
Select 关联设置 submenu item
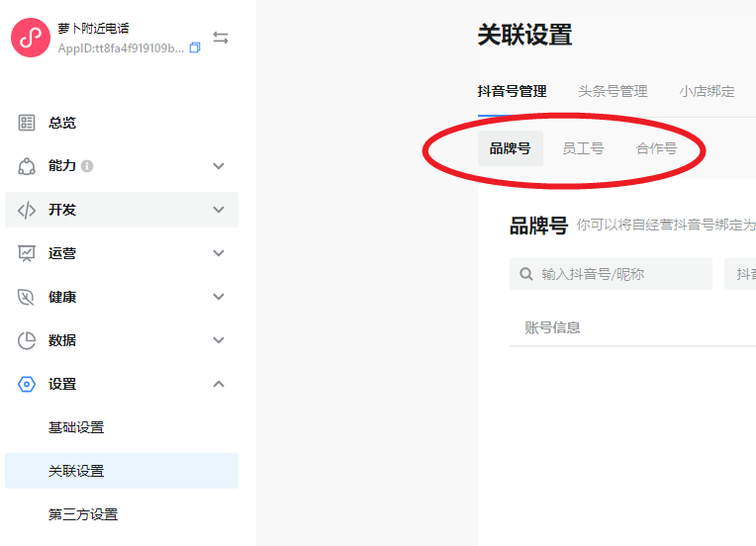[122, 471]
